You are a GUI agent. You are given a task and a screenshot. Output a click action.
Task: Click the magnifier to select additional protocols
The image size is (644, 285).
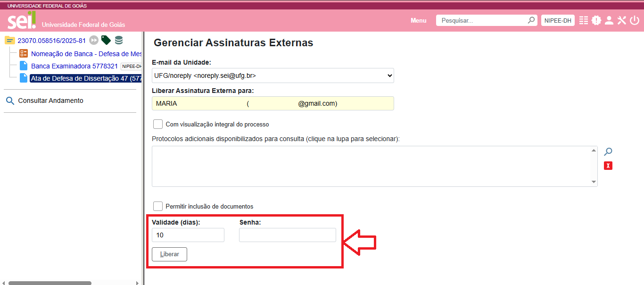tap(608, 152)
